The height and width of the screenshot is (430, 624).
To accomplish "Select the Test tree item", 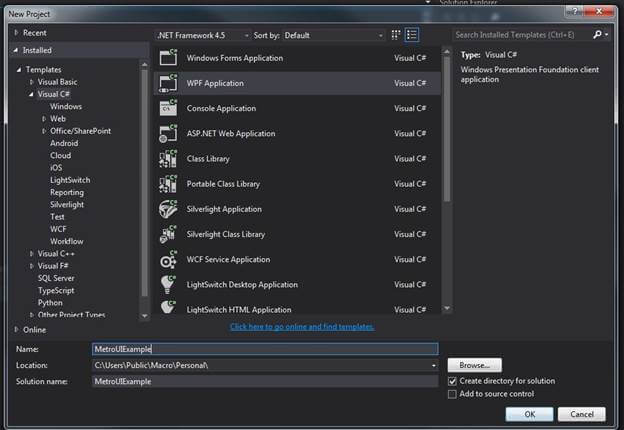I will coord(57,217).
